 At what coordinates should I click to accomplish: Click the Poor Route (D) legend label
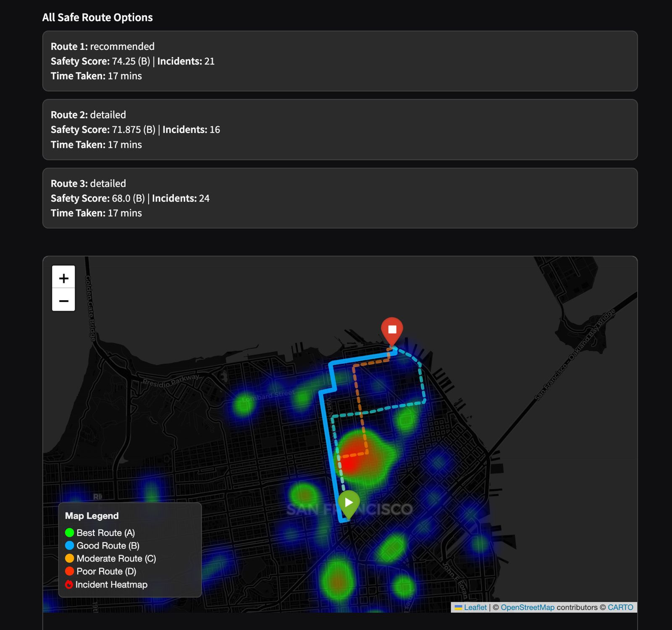tap(106, 571)
